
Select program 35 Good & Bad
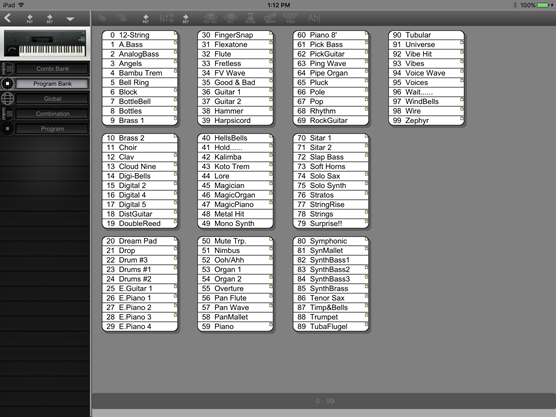235,83
